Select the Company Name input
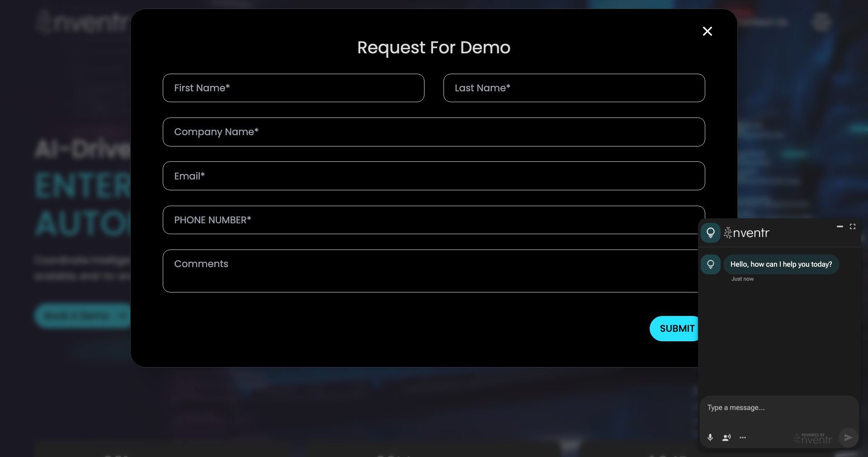Viewport: 868px width, 457px height. coord(434,132)
